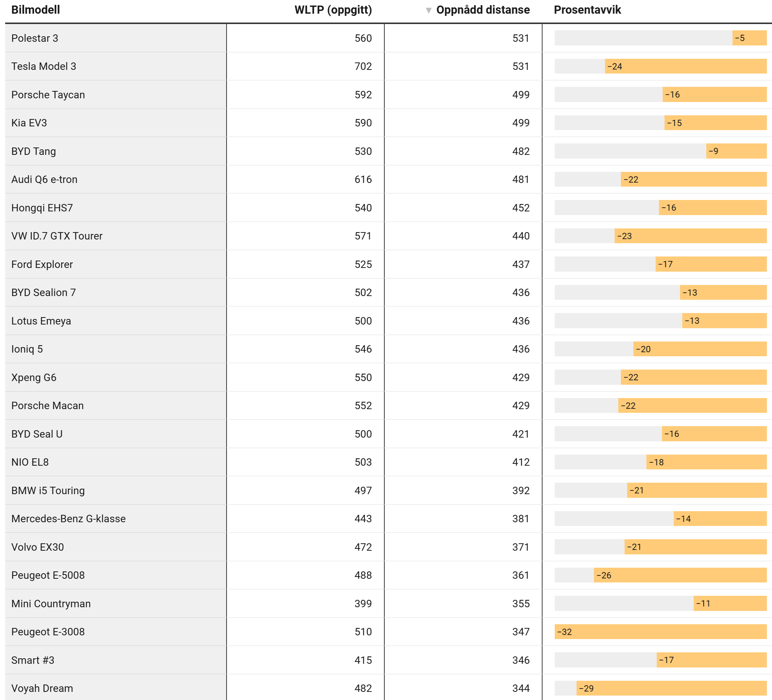Screen dimensions: 772x700
Task: Sort by the Bilmodell column header
Action: pos(35,10)
